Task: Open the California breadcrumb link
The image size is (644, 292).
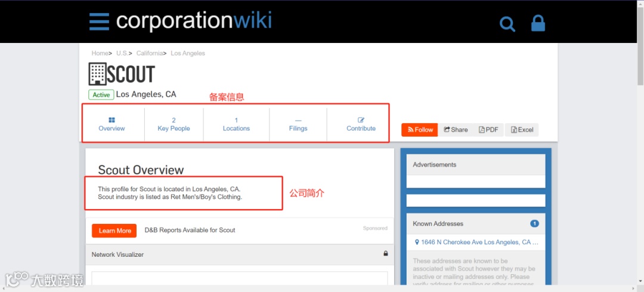Action: coord(150,53)
